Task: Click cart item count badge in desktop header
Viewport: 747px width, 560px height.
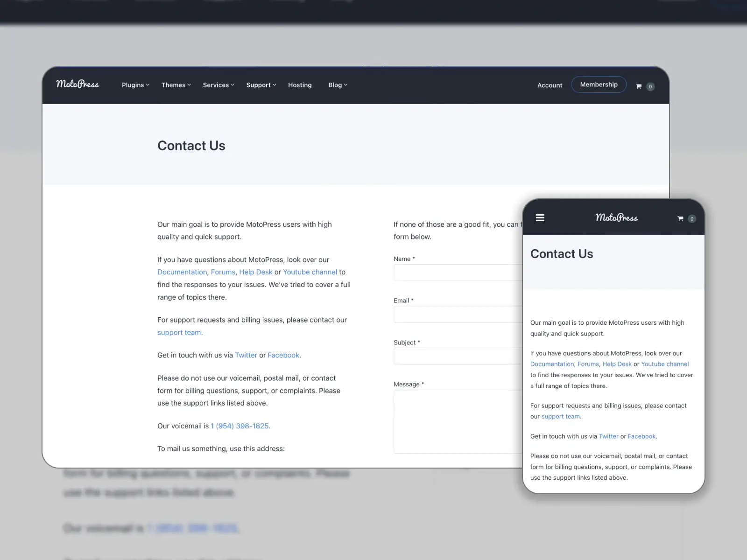Action: click(x=650, y=86)
